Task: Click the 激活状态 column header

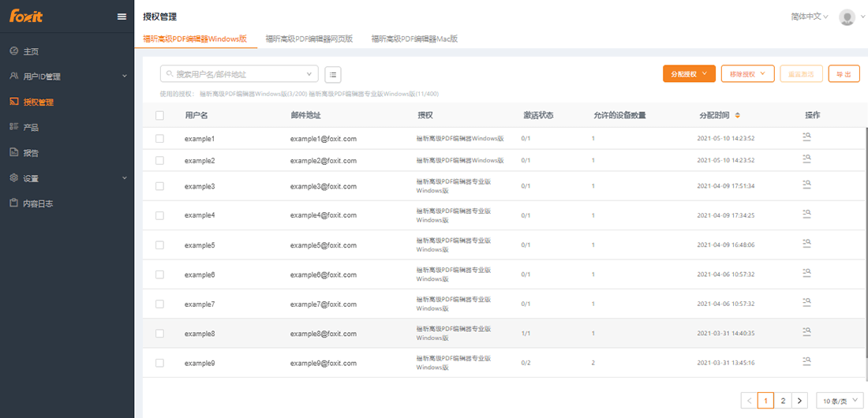Action: click(538, 116)
